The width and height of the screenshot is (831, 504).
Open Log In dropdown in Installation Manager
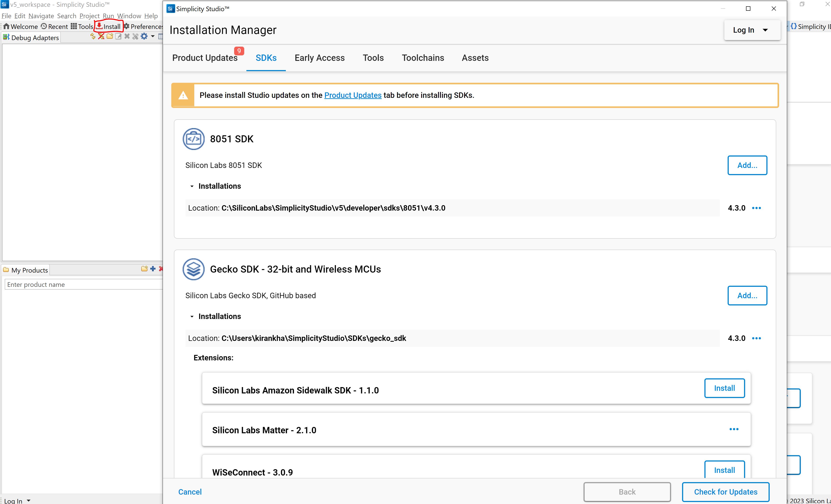[752, 30]
